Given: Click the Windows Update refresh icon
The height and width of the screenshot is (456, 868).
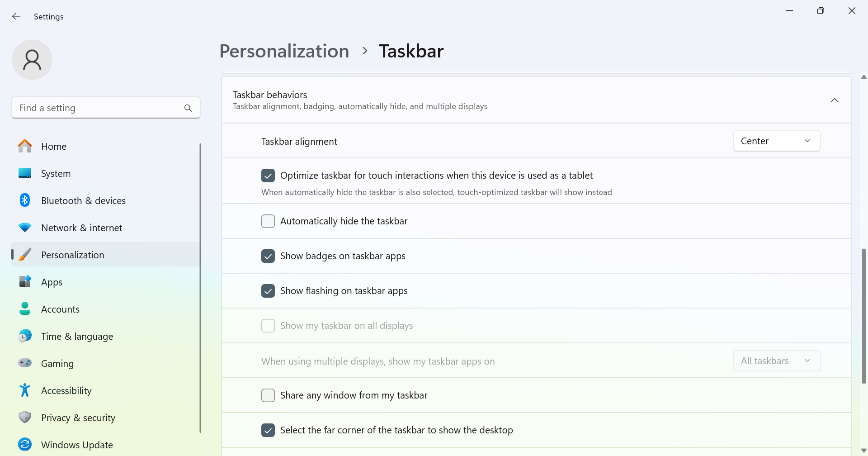Looking at the screenshot, I should tap(25, 444).
